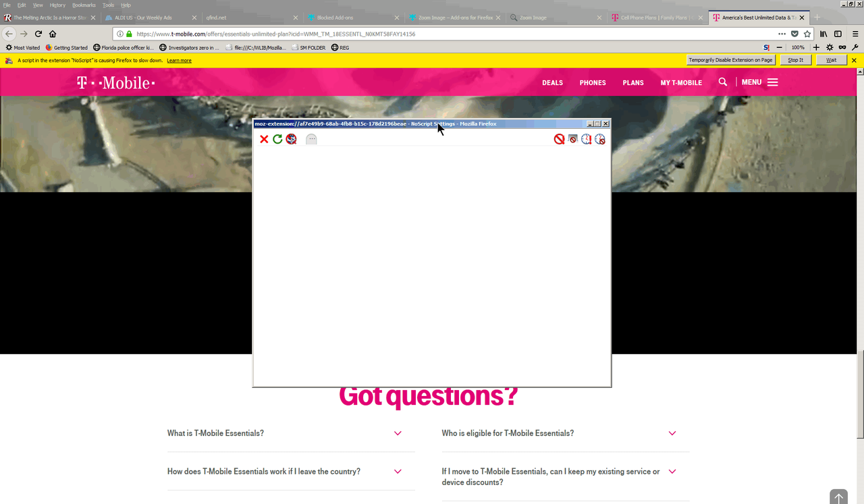
Task: Click the green reload icon in NoScript window
Action: pyautogui.click(x=277, y=139)
